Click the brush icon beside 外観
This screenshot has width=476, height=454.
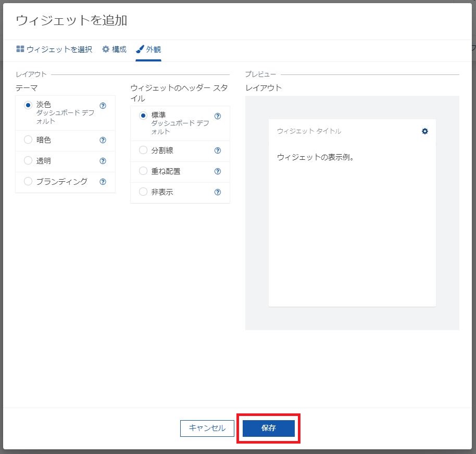[139, 48]
